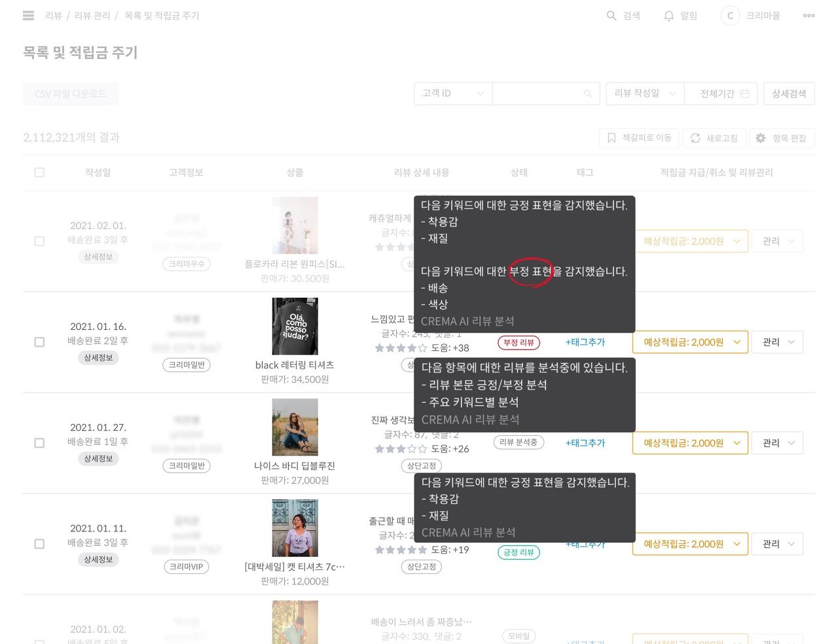Screen dimensions: 838x644
Task: Add a tag via +태그추가 on the 부정 리뷰 row
Action: click(x=585, y=342)
